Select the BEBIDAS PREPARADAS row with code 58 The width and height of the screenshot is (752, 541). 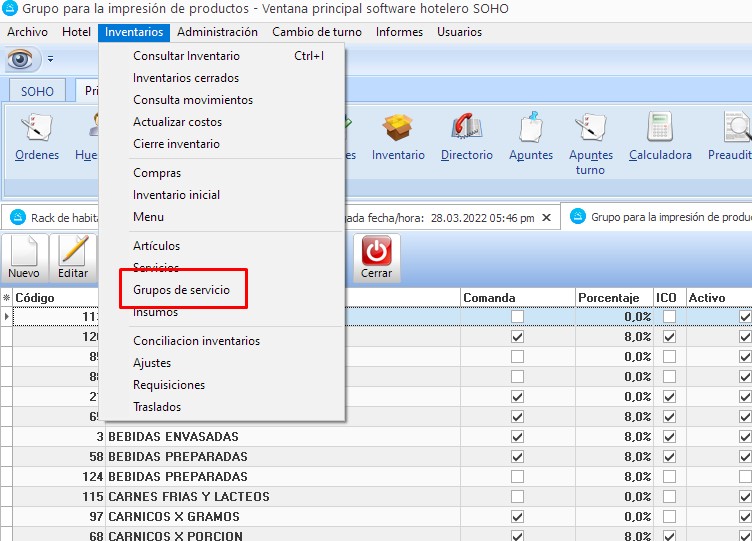point(177,457)
